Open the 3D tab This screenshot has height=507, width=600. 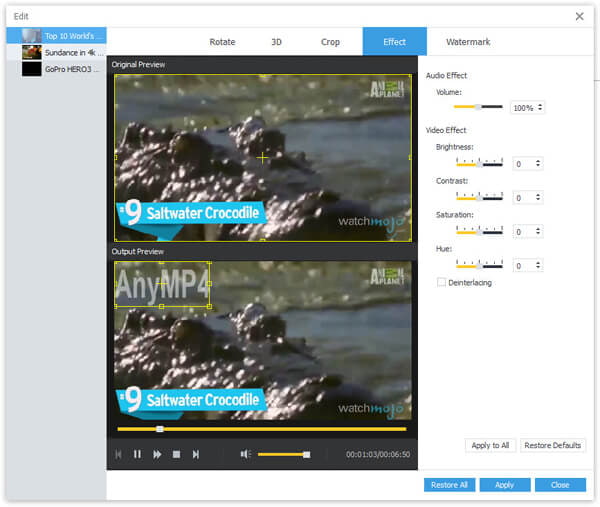276,42
